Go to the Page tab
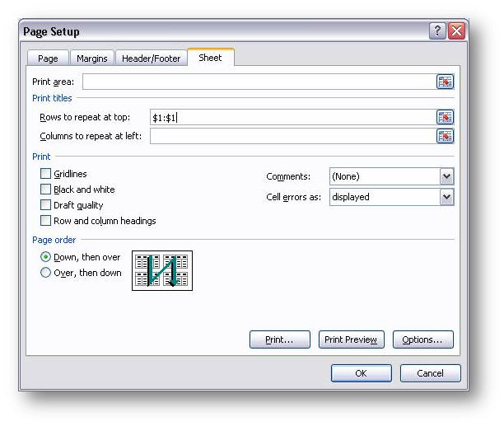Screen dimensions: 504x426 (48, 59)
